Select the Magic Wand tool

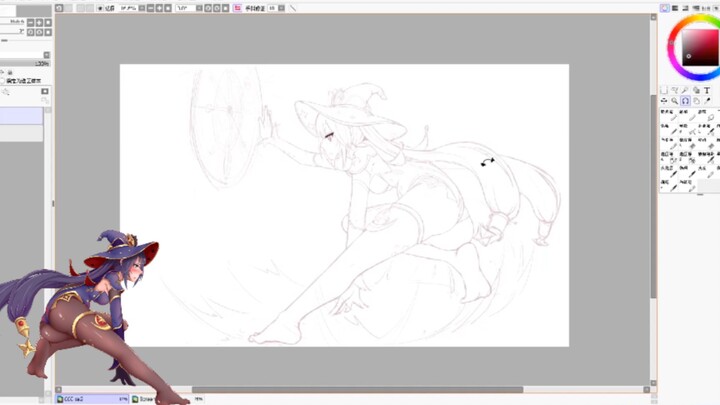point(685,90)
